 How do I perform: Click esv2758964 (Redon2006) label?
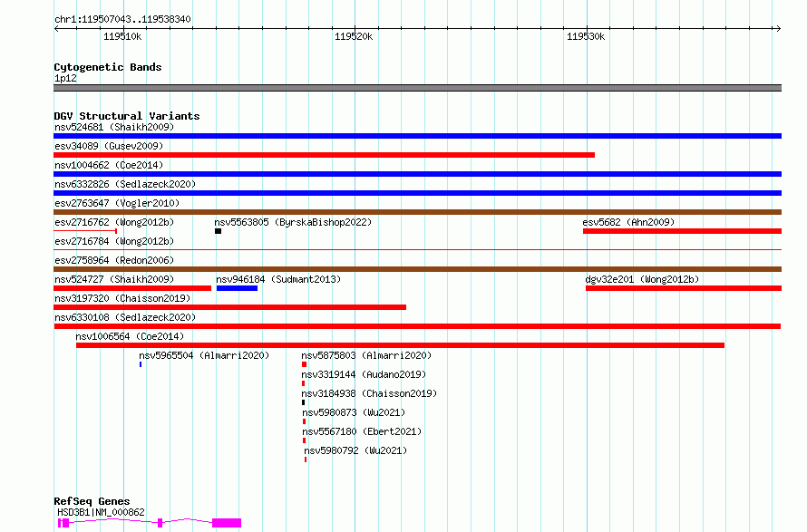click(114, 260)
